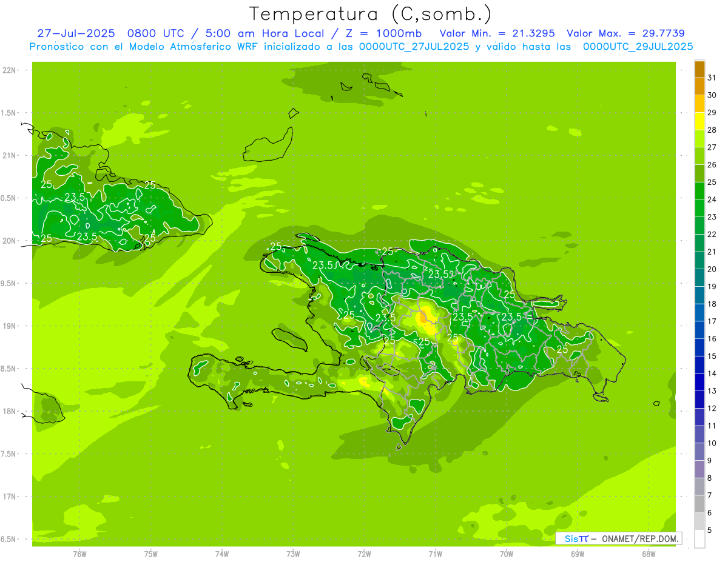Click the legend swatch between 26 and 27
The width and height of the screenshot is (728, 562).
699,156
